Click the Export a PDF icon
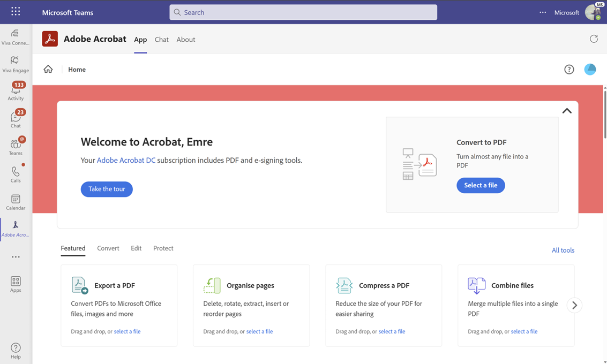 [80, 285]
